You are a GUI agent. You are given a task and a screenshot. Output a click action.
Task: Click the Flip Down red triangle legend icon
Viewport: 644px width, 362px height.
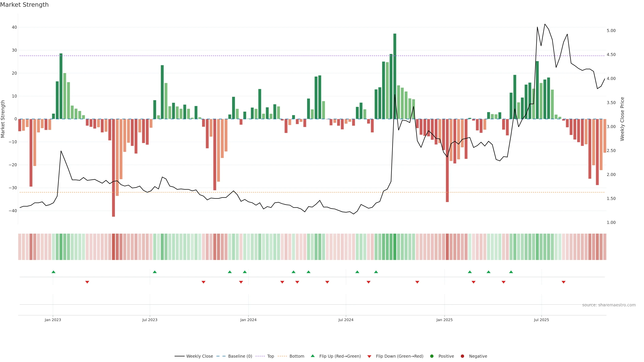(x=369, y=356)
